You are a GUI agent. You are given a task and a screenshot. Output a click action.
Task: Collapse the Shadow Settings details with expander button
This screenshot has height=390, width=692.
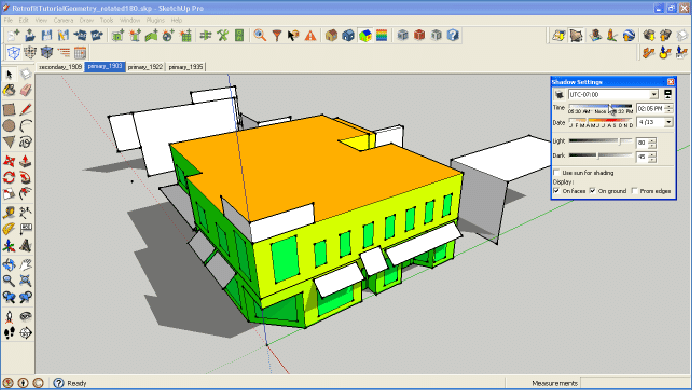(668, 94)
